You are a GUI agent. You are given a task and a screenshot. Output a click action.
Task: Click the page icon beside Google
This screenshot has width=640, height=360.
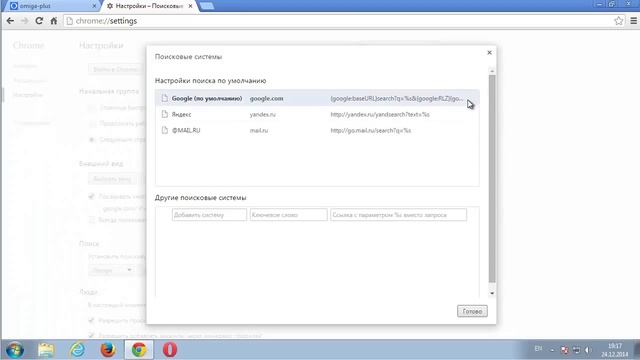coord(164,98)
